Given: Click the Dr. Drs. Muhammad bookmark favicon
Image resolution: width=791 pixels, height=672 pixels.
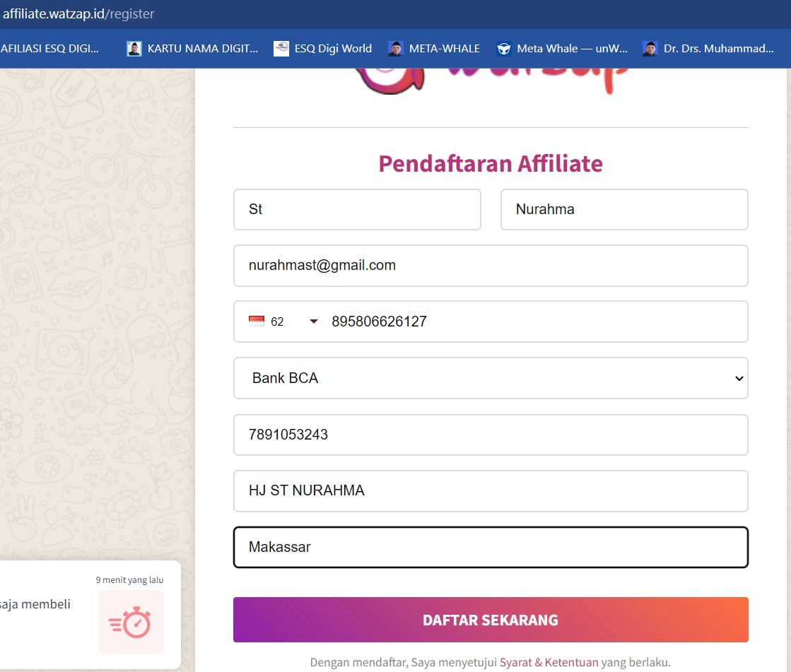Looking at the screenshot, I should (649, 48).
